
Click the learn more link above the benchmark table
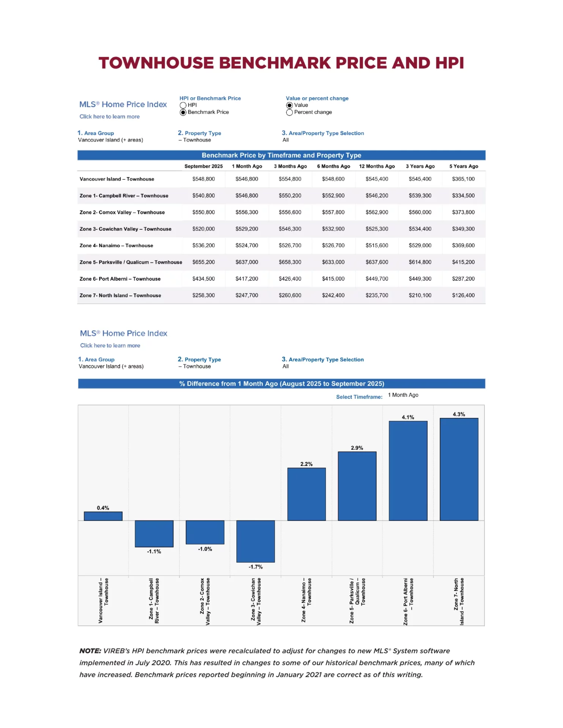[109, 117]
